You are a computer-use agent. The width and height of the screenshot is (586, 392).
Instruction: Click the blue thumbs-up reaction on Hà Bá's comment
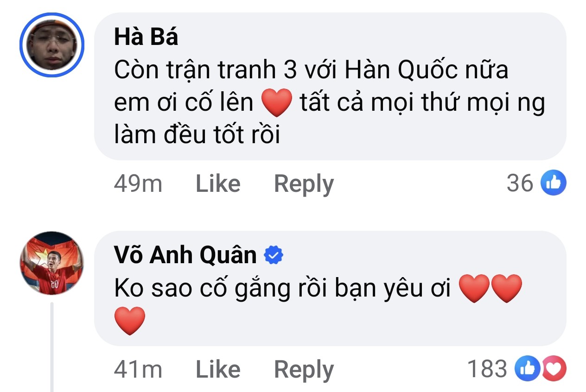(553, 182)
